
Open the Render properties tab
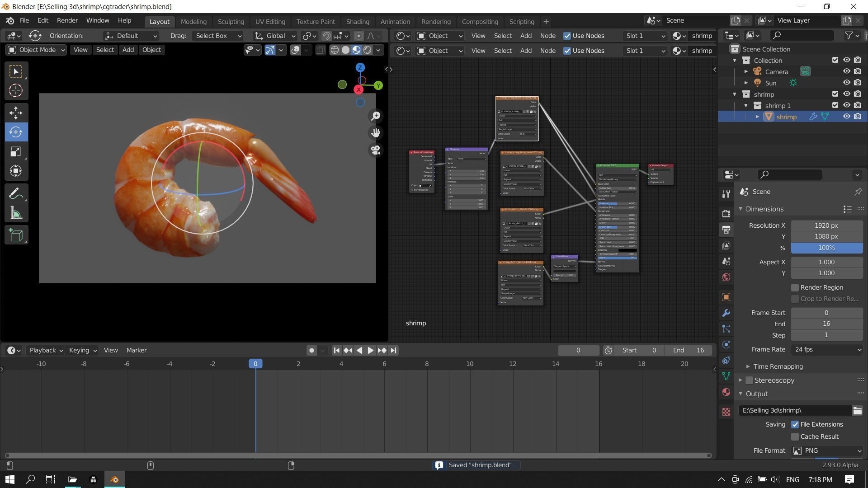click(726, 214)
